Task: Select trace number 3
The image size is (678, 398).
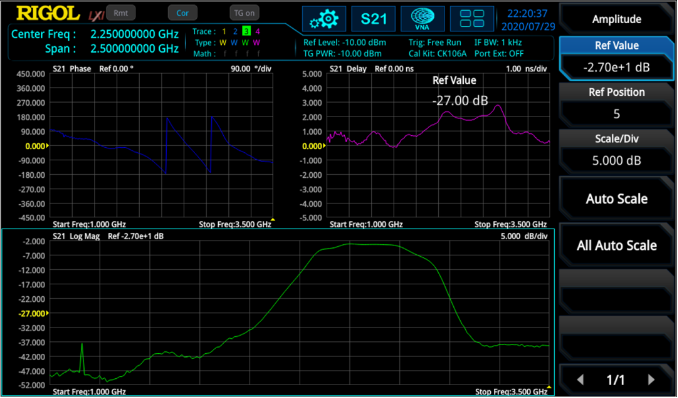Action: point(246,31)
